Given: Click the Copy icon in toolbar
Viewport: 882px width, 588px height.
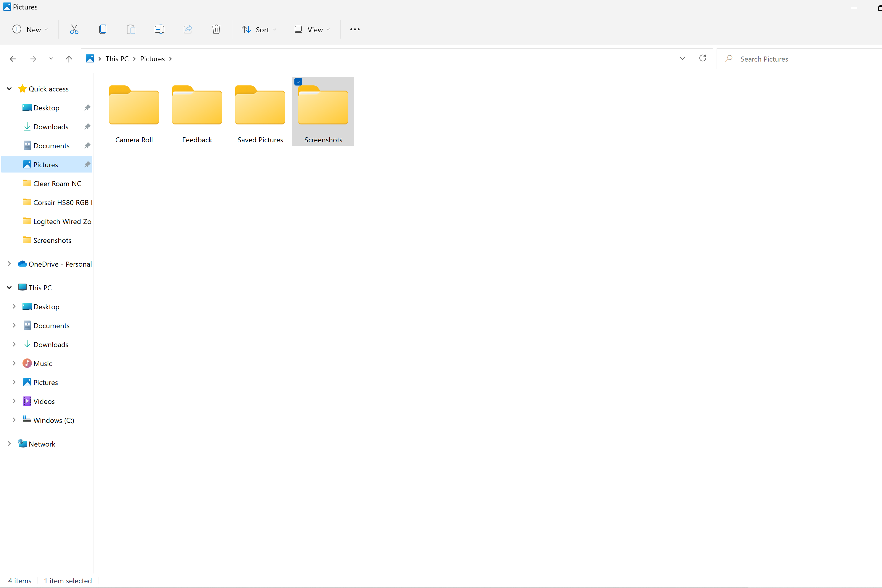Looking at the screenshot, I should point(102,29).
